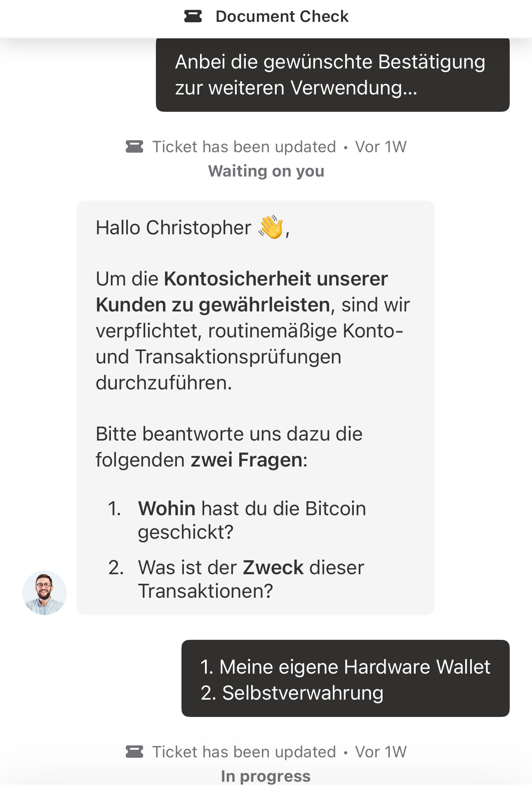
Task: Click ticket icon above In progress
Action: pyautogui.click(x=134, y=752)
